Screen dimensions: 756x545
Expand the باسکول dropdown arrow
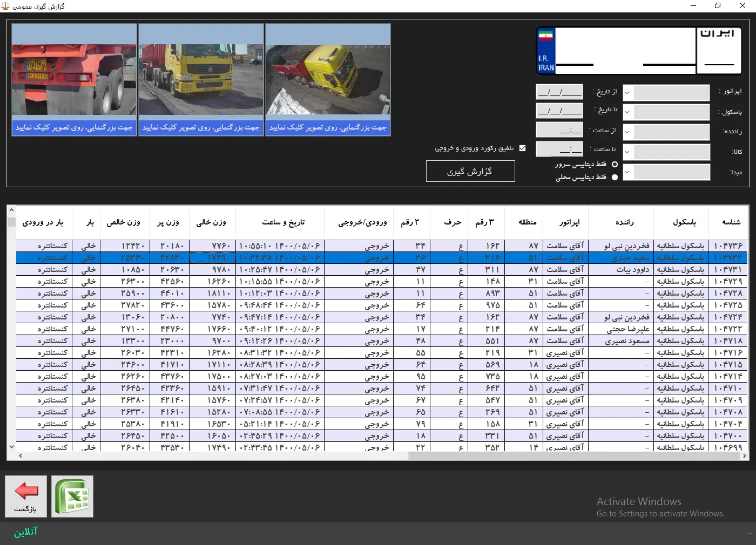(627, 112)
